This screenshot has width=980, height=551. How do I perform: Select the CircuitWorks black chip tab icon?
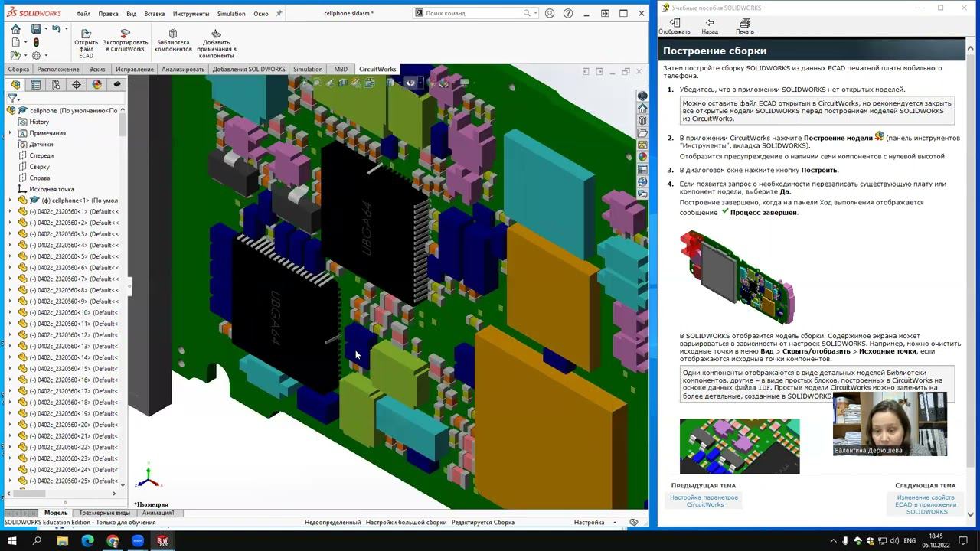click(116, 84)
